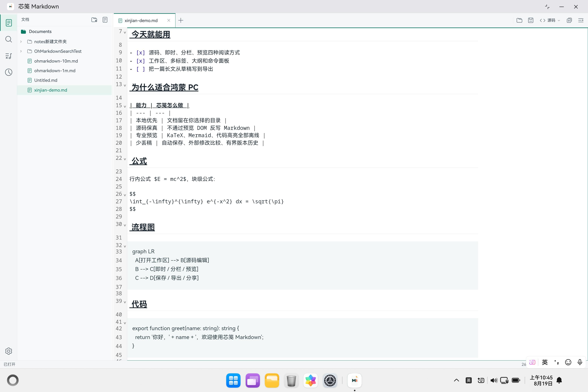Open ohmarkdown-1m.md file

pyautogui.click(x=55, y=71)
